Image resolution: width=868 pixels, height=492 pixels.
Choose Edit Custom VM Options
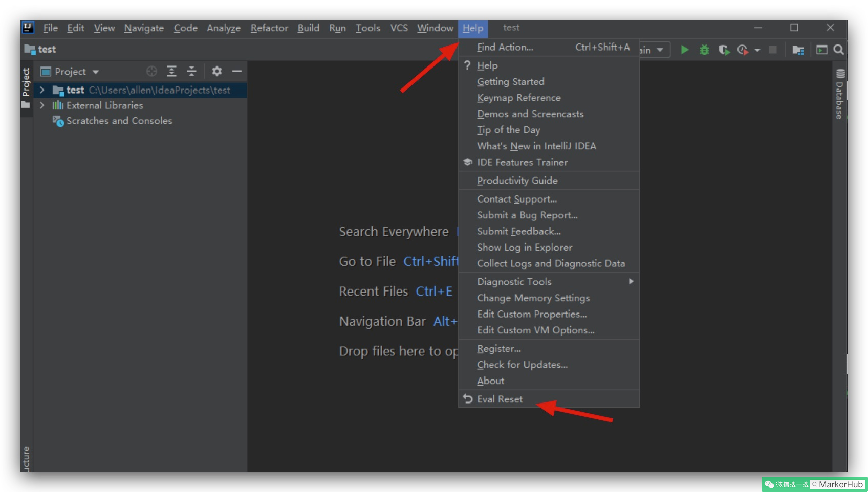[549, 330]
